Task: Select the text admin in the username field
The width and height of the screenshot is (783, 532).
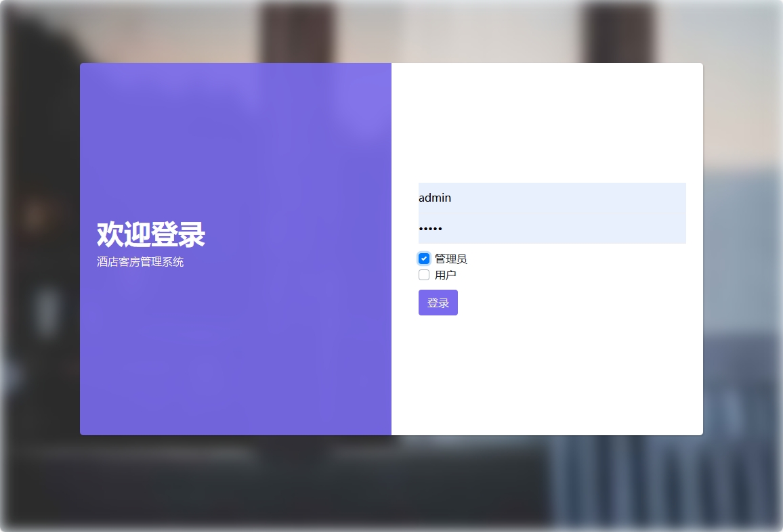Action: point(434,198)
